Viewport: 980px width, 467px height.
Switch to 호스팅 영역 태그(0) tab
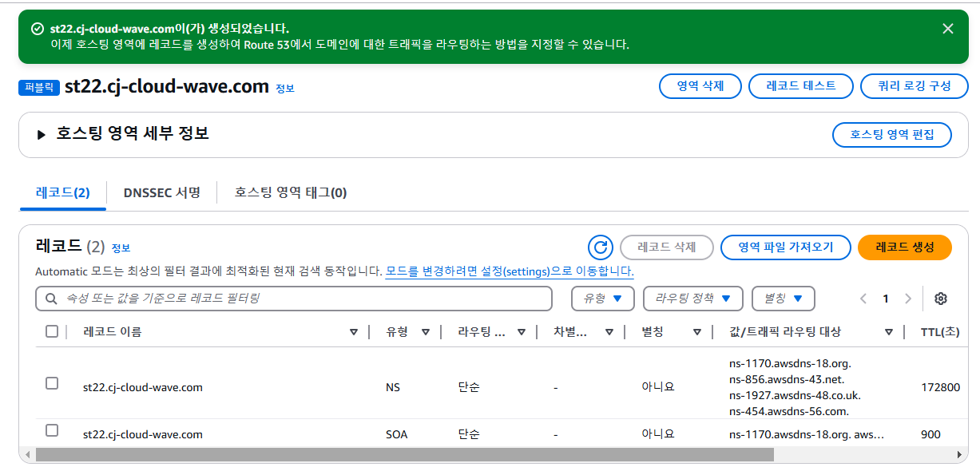(291, 192)
